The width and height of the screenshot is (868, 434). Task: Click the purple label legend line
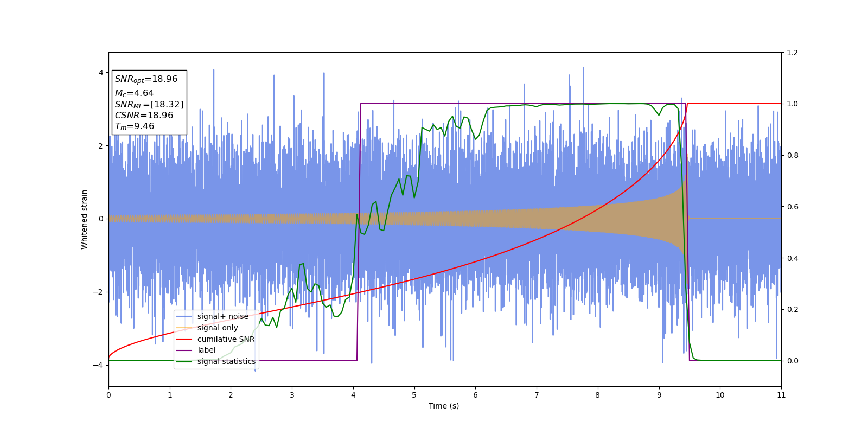click(184, 350)
